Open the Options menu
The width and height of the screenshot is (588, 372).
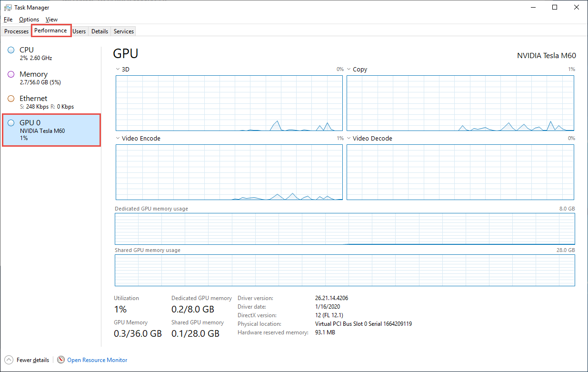tap(29, 20)
